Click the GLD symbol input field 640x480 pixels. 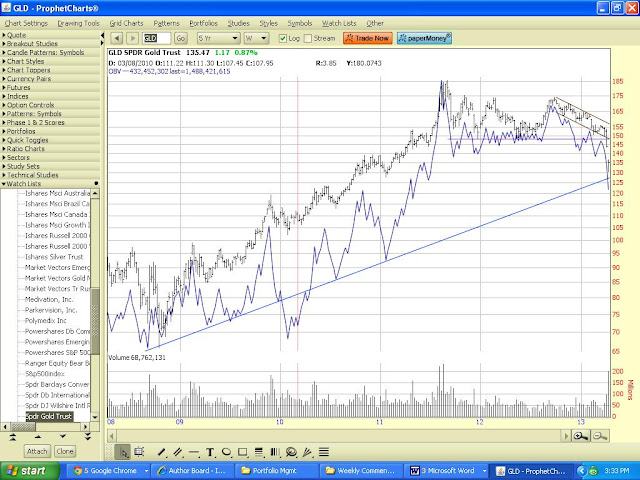157,38
